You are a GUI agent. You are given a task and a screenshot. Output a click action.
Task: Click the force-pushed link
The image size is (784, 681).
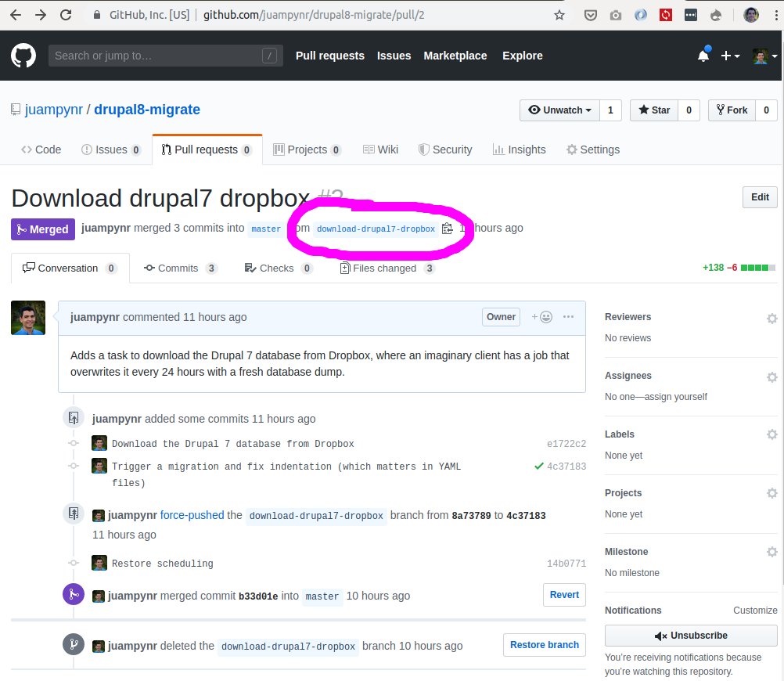pos(192,515)
